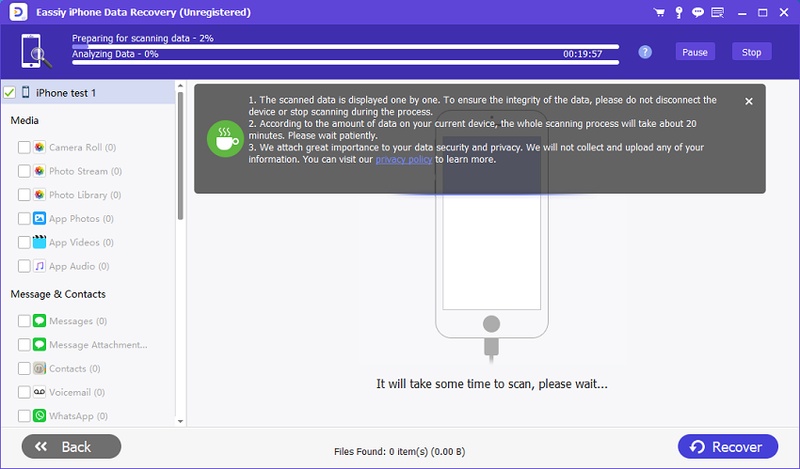Check the App Audio checkbox
The image size is (800, 469).
(24, 266)
